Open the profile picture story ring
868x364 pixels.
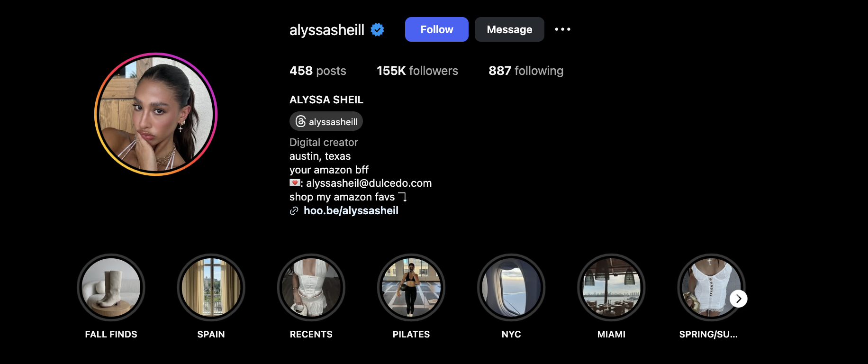(156, 114)
